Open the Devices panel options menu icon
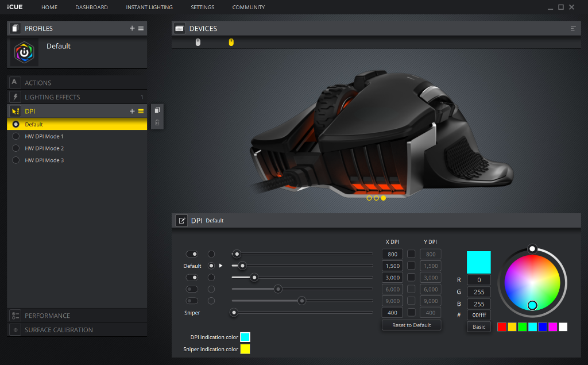 (x=572, y=28)
